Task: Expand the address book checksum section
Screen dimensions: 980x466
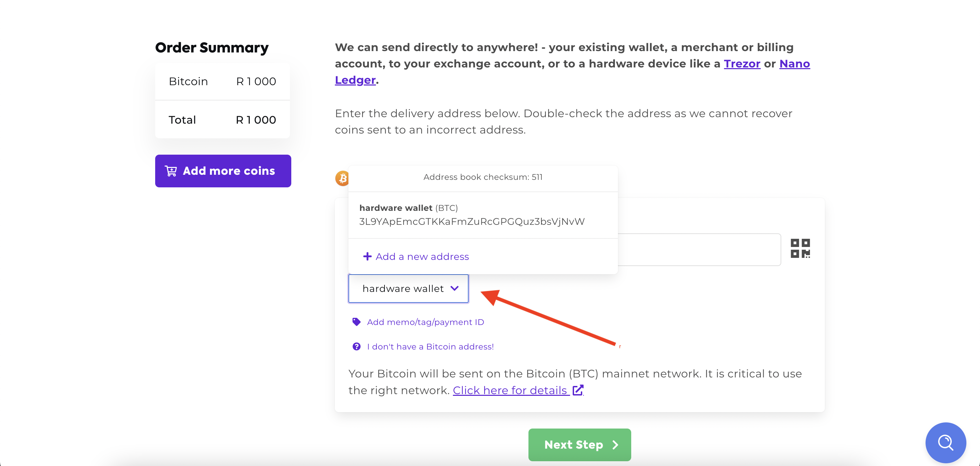Action: (x=483, y=177)
